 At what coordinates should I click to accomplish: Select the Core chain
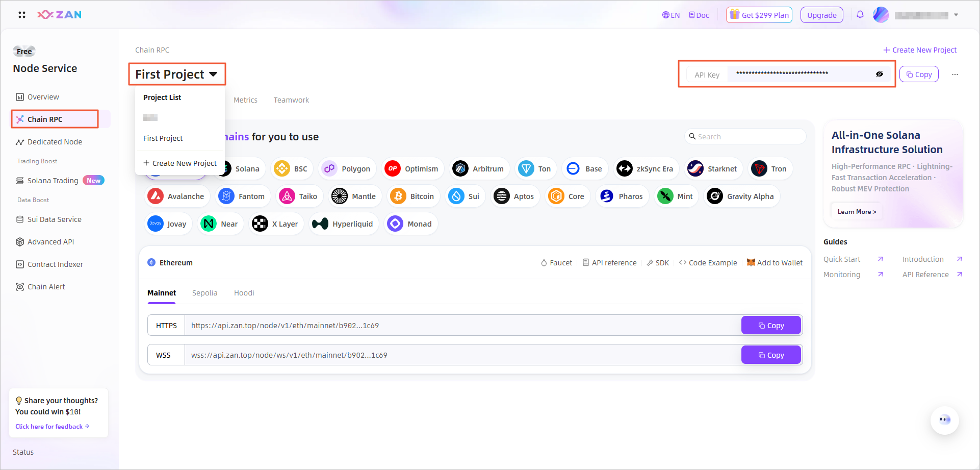(568, 196)
